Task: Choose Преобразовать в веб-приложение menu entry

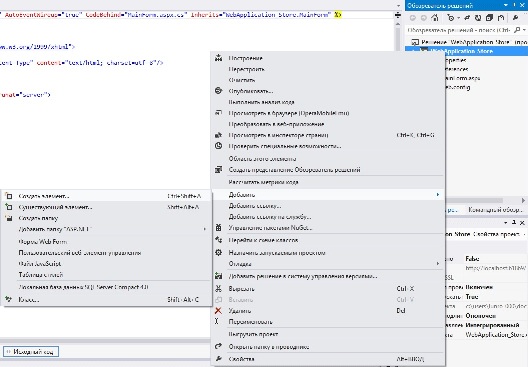Action: pos(276,124)
